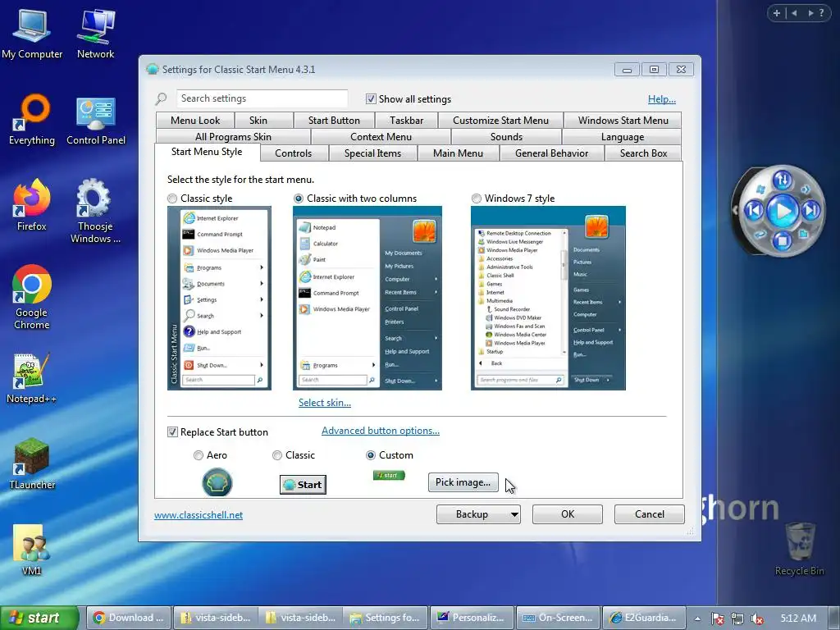The width and height of the screenshot is (840, 630).
Task: Choose the Aero start button radio option
Action: click(x=199, y=455)
